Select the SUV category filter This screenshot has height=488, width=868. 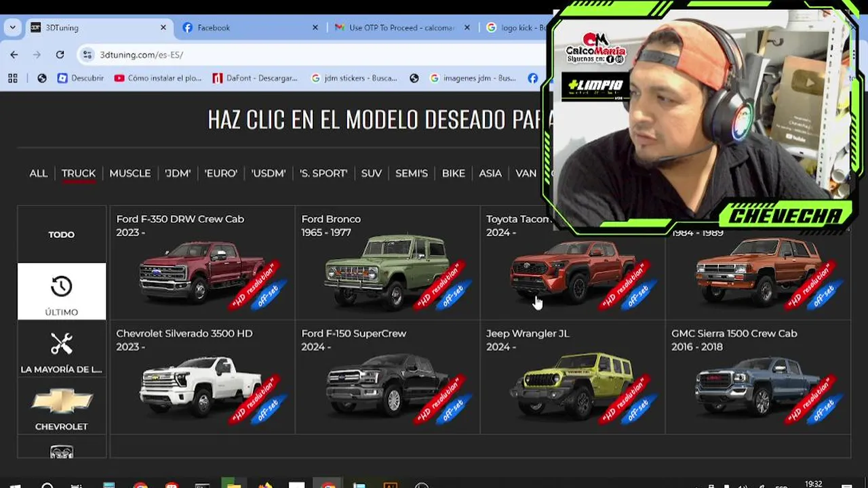point(372,174)
